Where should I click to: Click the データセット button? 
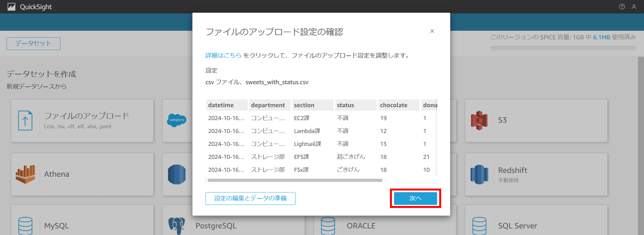(x=33, y=44)
